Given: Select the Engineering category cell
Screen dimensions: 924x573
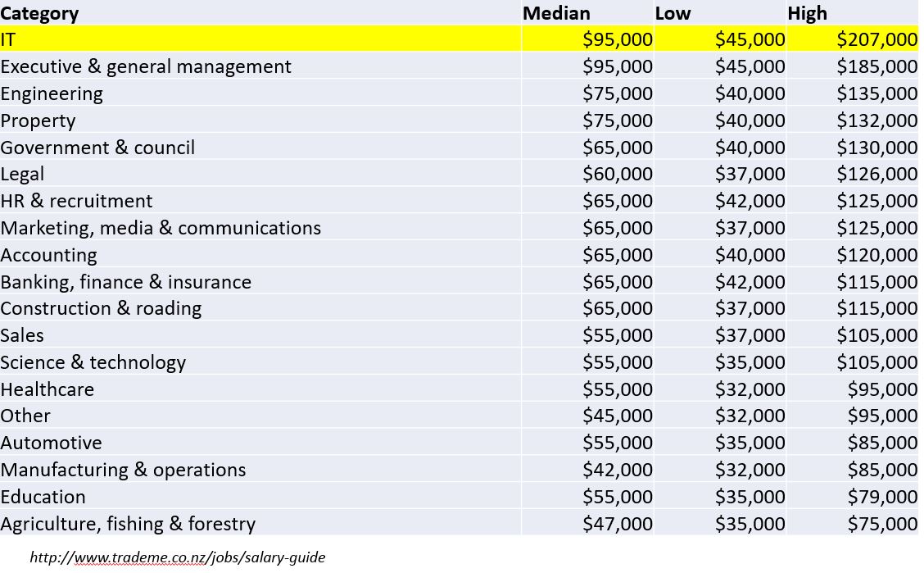Looking at the screenshot, I should tap(52, 93).
